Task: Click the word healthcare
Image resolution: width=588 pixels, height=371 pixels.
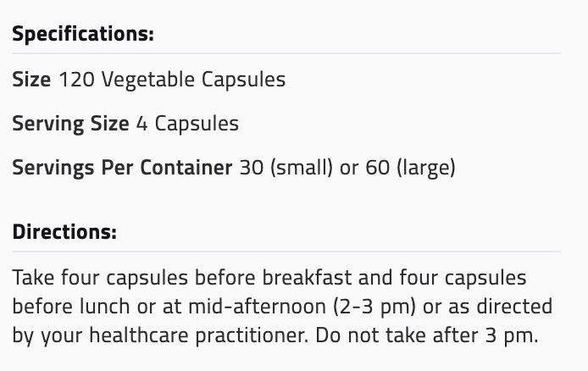Action: coord(131,334)
